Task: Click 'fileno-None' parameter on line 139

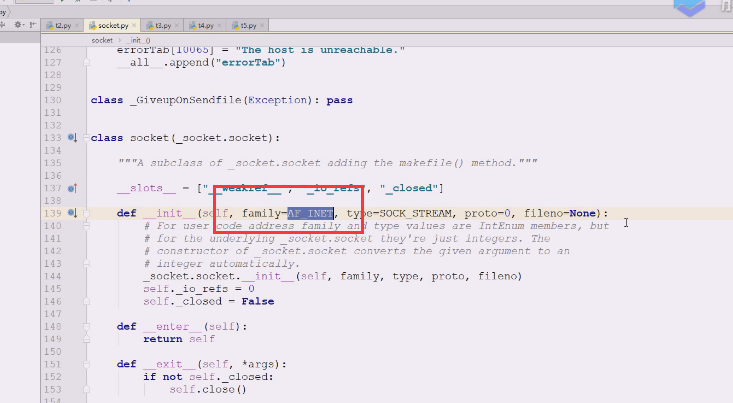Action: pos(560,213)
